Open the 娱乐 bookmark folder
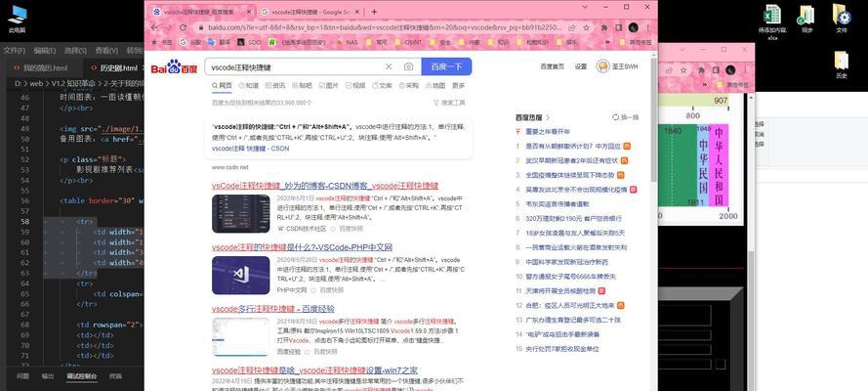This screenshot has height=391, width=868. pyautogui.click(x=565, y=41)
